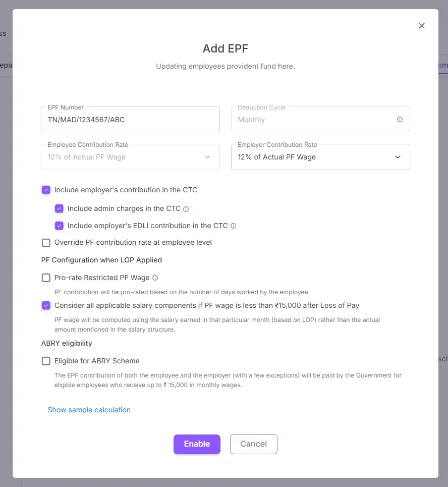The height and width of the screenshot is (487, 448).
Task: Cancel the EPF setup
Action: pos(253,444)
